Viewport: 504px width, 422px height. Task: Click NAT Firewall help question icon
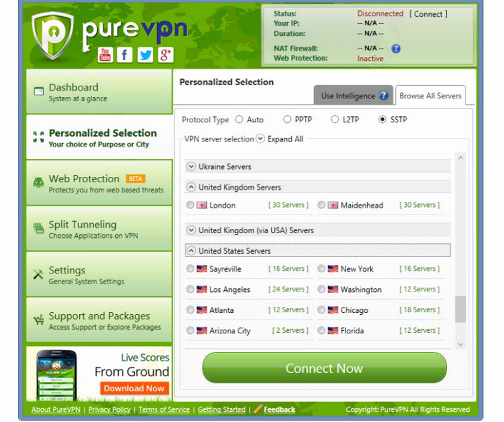point(395,49)
